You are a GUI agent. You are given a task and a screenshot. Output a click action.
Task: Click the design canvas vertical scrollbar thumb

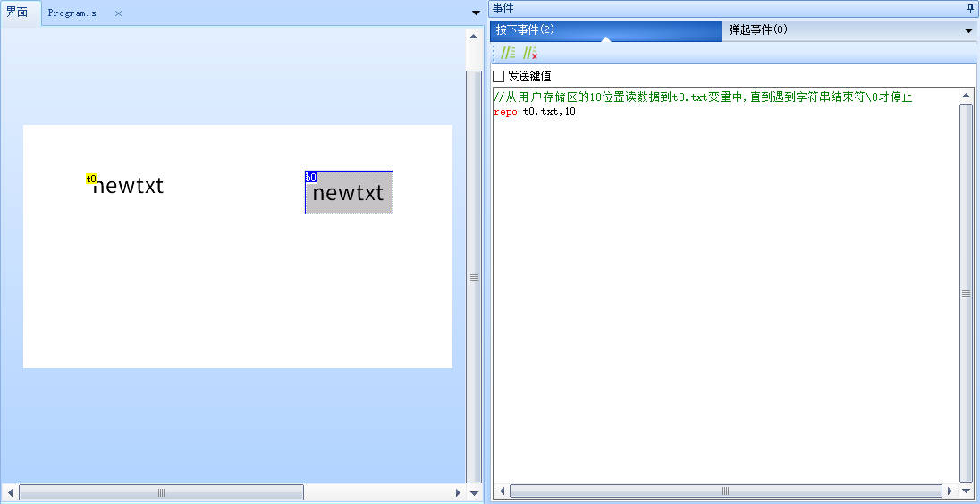[474, 277]
